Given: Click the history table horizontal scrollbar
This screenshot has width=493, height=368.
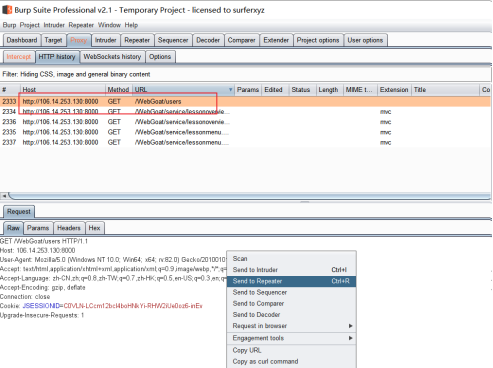Looking at the screenshot, I should pyautogui.click(x=249, y=196).
